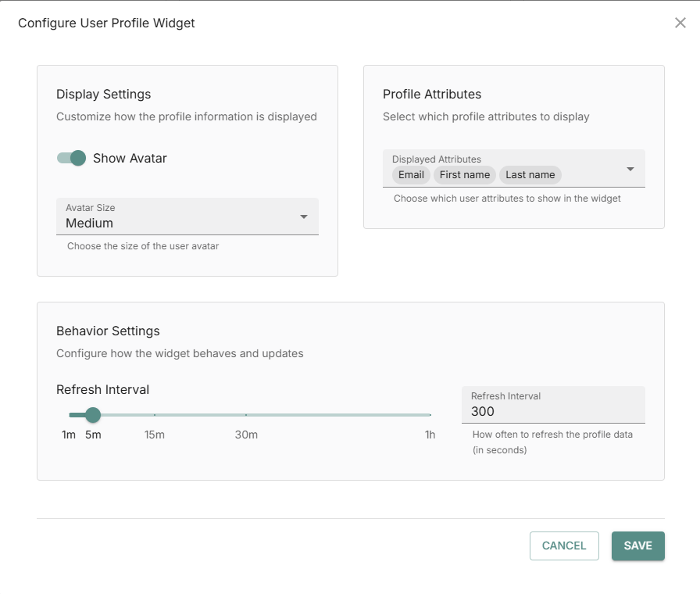Click CANCEL to discard changes
This screenshot has width=700, height=594.
(x=564, y=546)
